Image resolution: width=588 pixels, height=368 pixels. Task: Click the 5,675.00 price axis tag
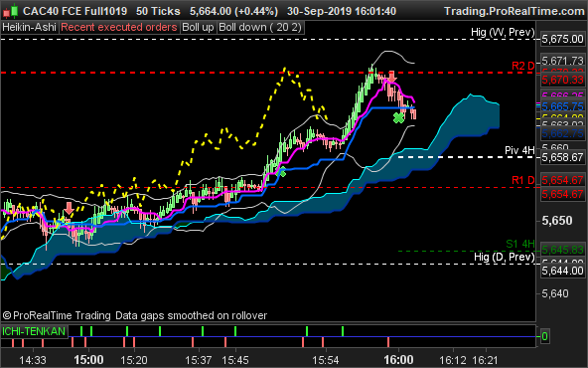[x=562, y=39]
